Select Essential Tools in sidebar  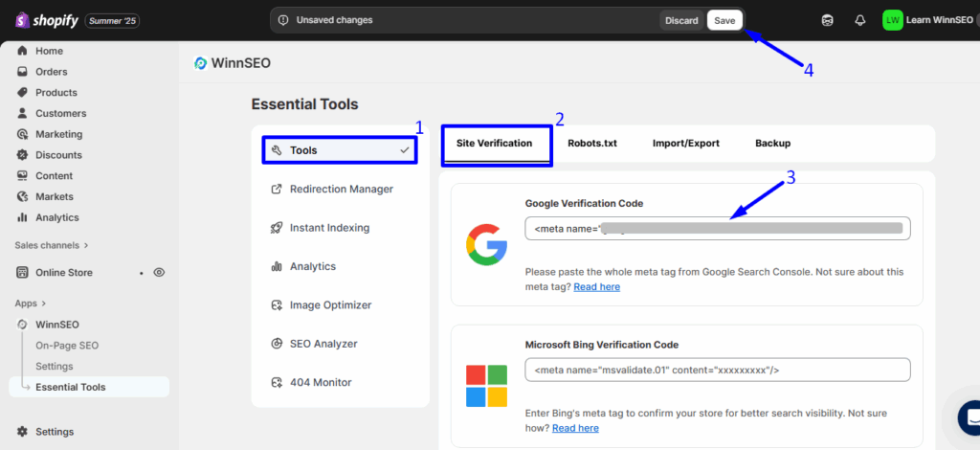89,387
